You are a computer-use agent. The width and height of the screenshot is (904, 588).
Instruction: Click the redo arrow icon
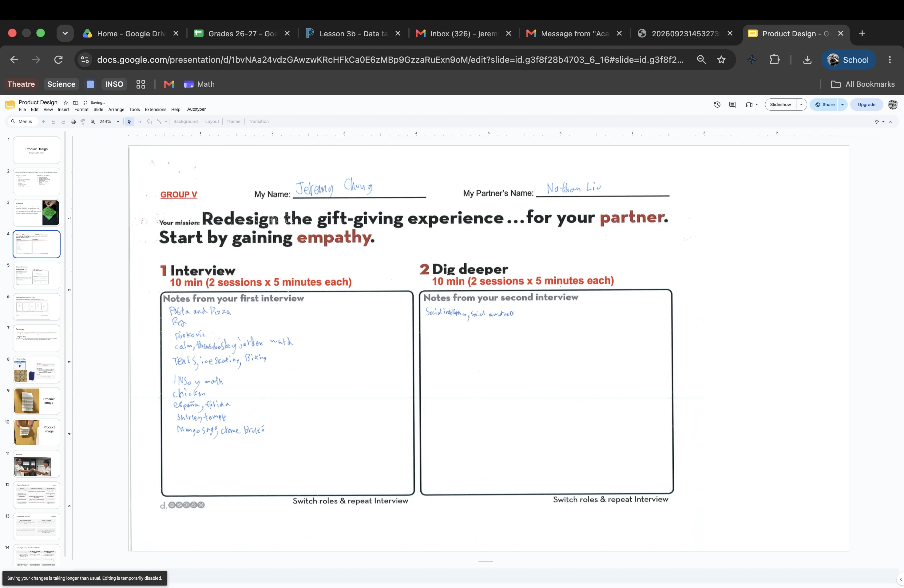pyautogui.click(x=63, y=122)
